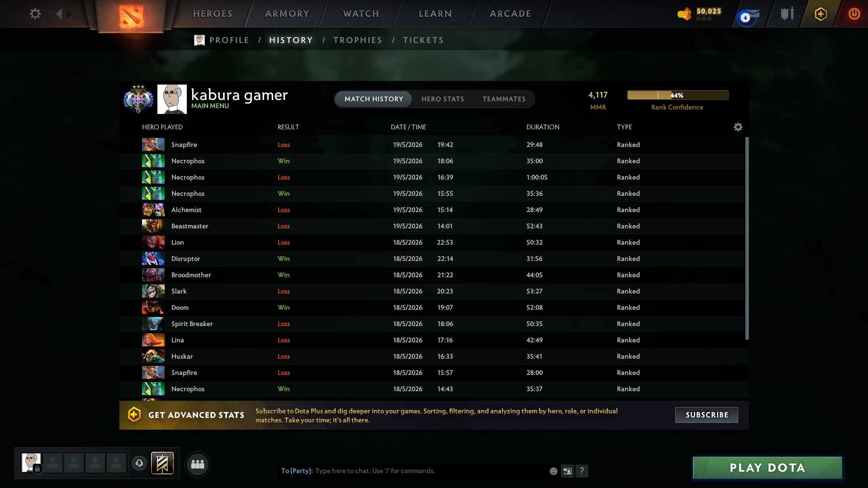Viewport: 868px width, 488px height.
Task: Switch to the Trophies tab
Action: pyautogui.click(x=358, y=40)
